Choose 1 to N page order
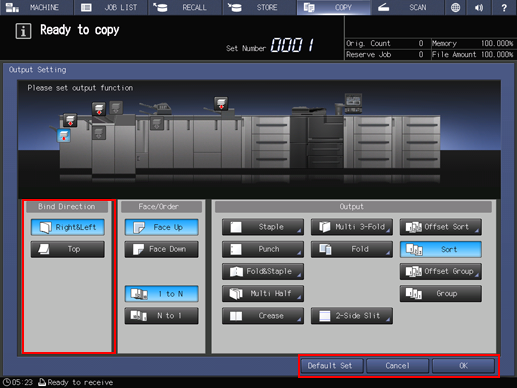Screen dimensions: 517x388 (162, 294)
